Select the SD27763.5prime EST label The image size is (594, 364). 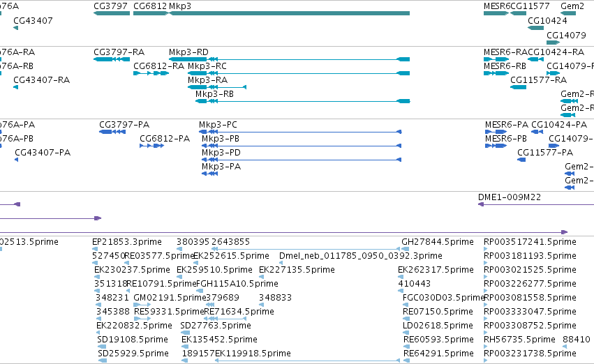pyautogui.click(x=216, y=326)
